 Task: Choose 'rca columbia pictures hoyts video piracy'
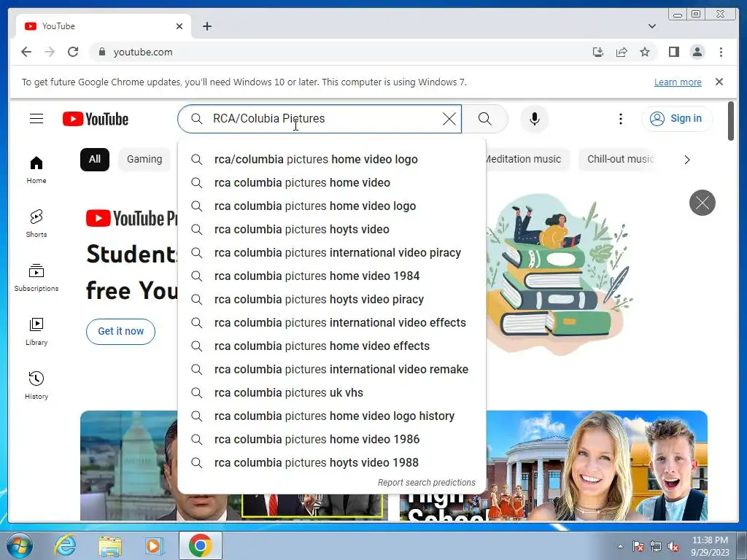(x=332, y=299)
